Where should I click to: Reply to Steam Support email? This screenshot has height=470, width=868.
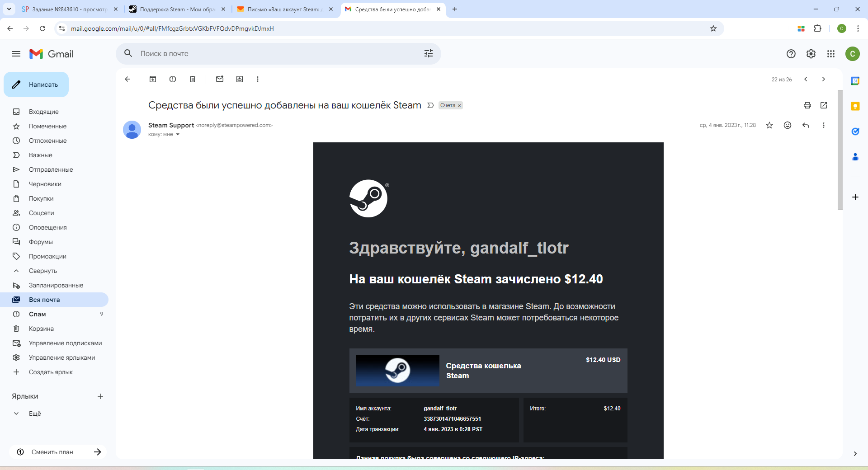coord(806,125)
